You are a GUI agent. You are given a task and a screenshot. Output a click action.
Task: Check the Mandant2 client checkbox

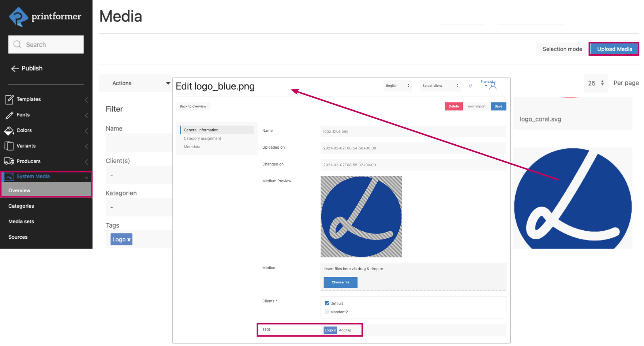click(x=327, y=312)
